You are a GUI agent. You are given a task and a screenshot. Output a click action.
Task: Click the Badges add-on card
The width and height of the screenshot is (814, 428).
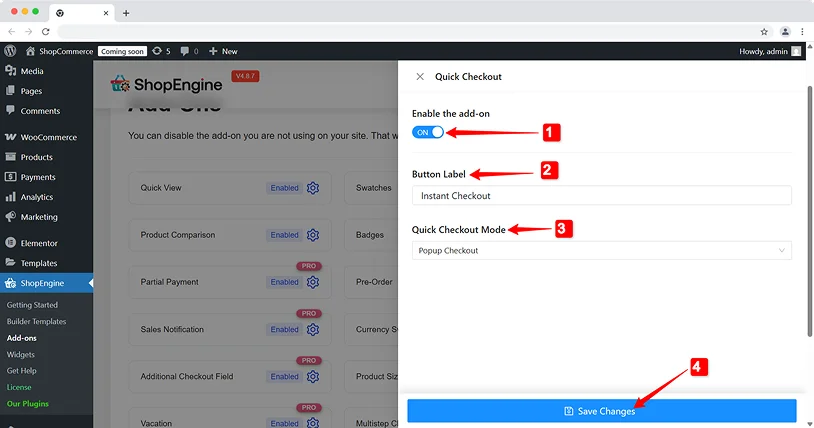pyautogui.click(x=371, y=235)
